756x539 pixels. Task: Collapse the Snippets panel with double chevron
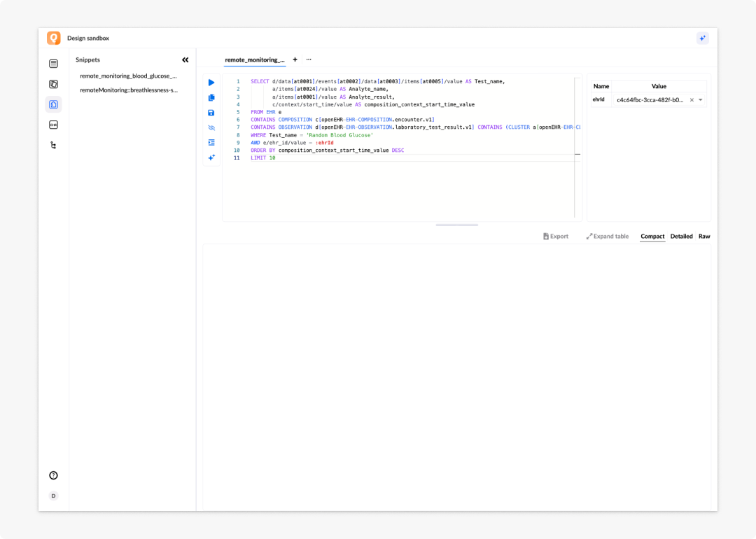point(185,59)
